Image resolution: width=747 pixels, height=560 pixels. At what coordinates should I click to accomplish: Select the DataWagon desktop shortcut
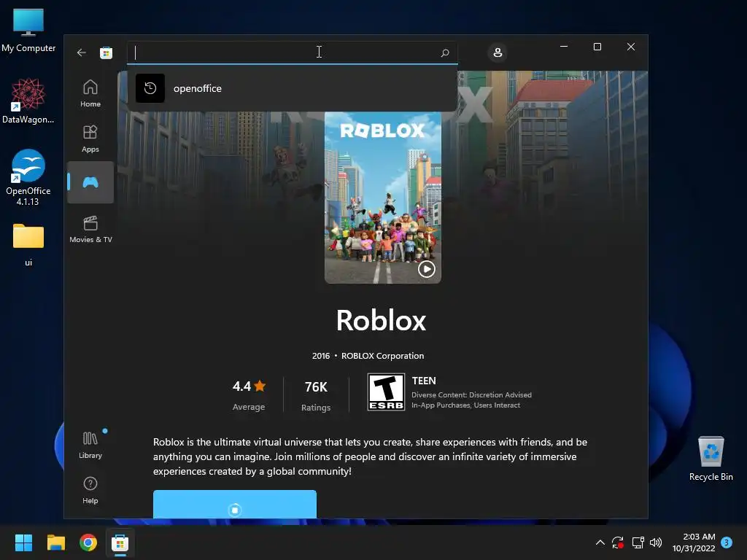[x=28, y=101]
